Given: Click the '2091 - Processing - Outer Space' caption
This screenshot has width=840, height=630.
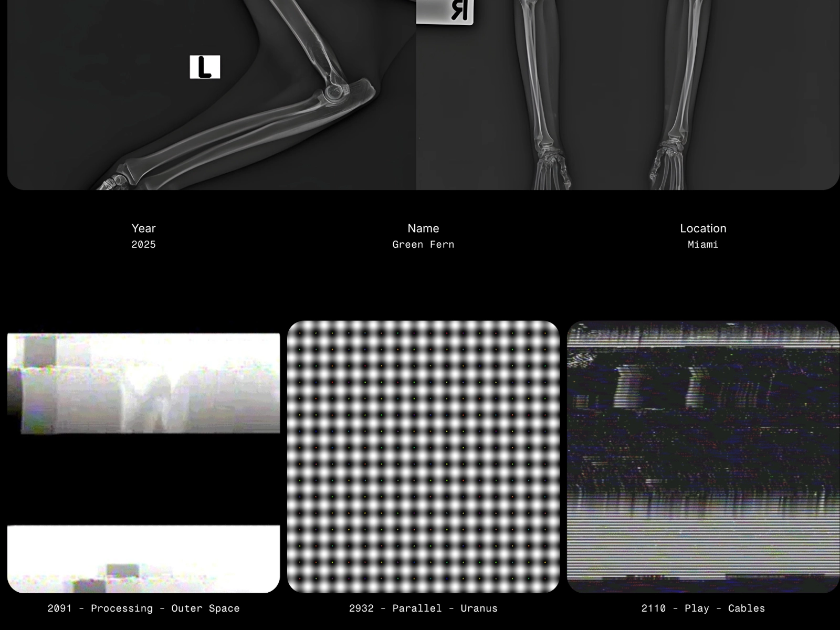Looking at the screenshot, I should tap(143, 608).
